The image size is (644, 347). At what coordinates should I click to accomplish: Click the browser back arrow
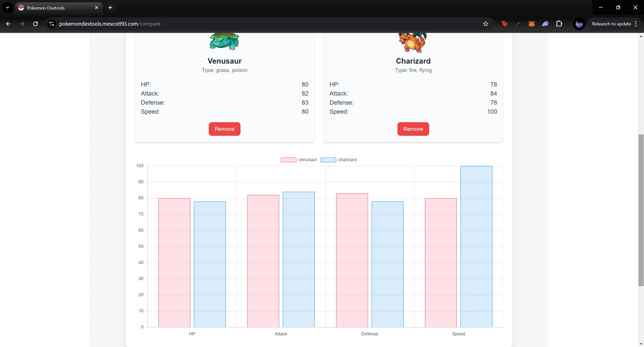(8, 24)
